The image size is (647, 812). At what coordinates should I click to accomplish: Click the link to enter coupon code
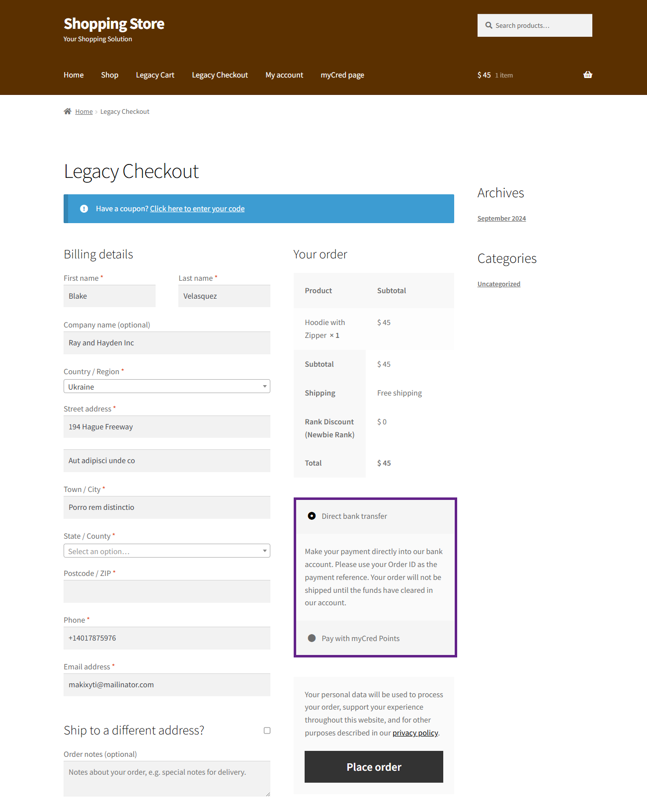pyautogui.click(x=197, y=209)
